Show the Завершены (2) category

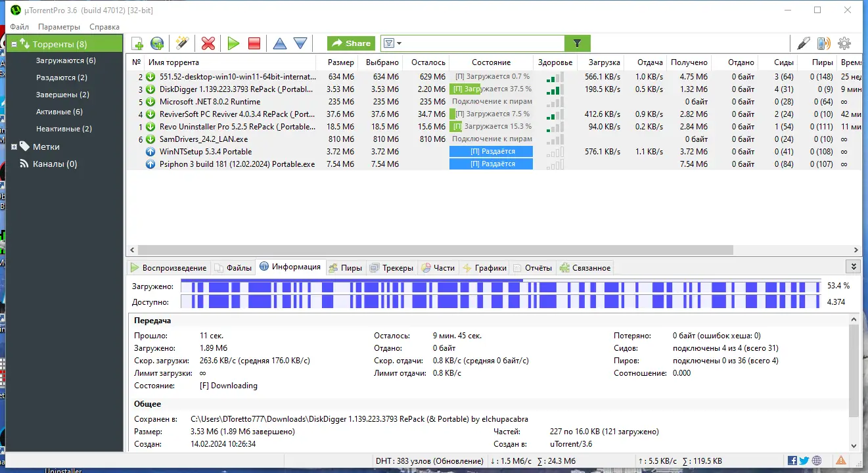click(62, 95)
